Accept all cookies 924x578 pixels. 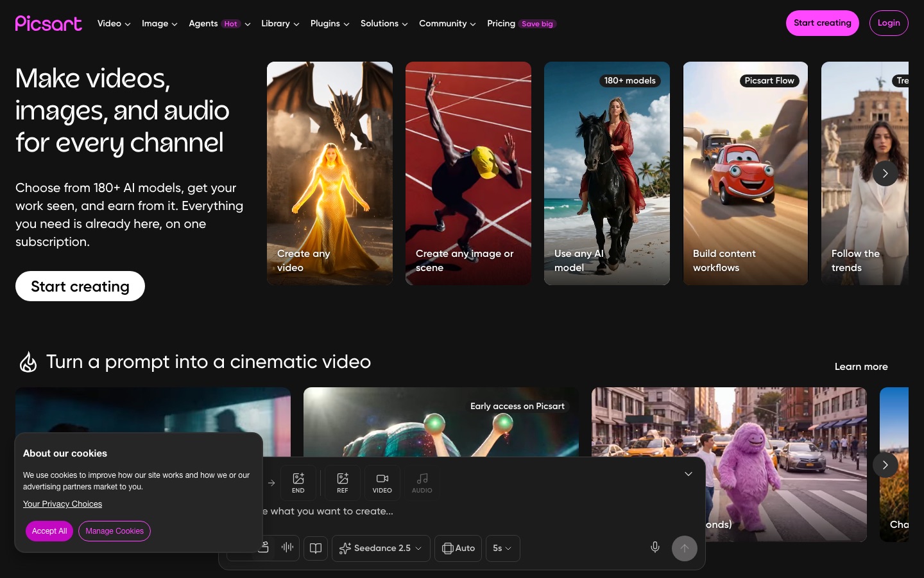[x=49, y=531]
